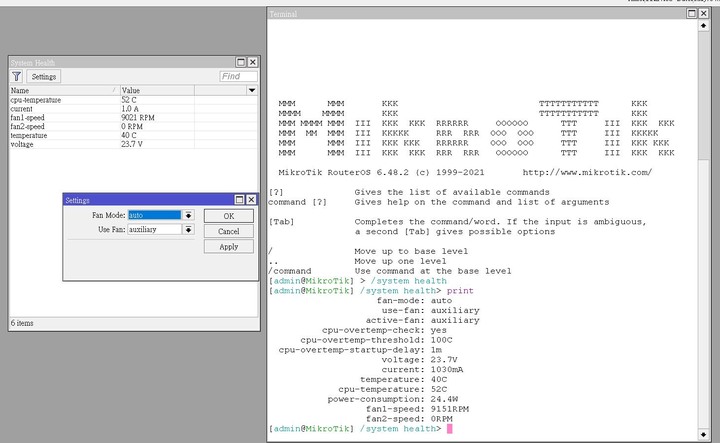Close the Terminal window
Image resolution: width=720 pixels, height=443 pixels.
tap(703, 13)
